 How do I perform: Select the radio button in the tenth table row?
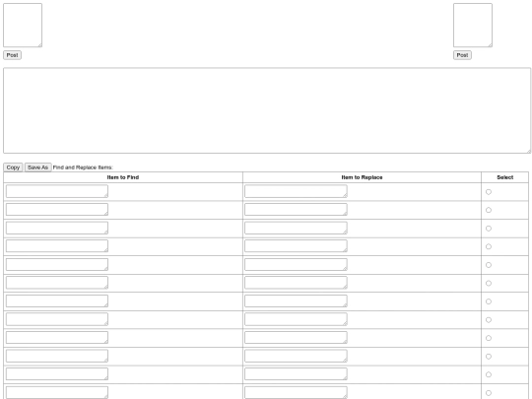tap(489, 357)
